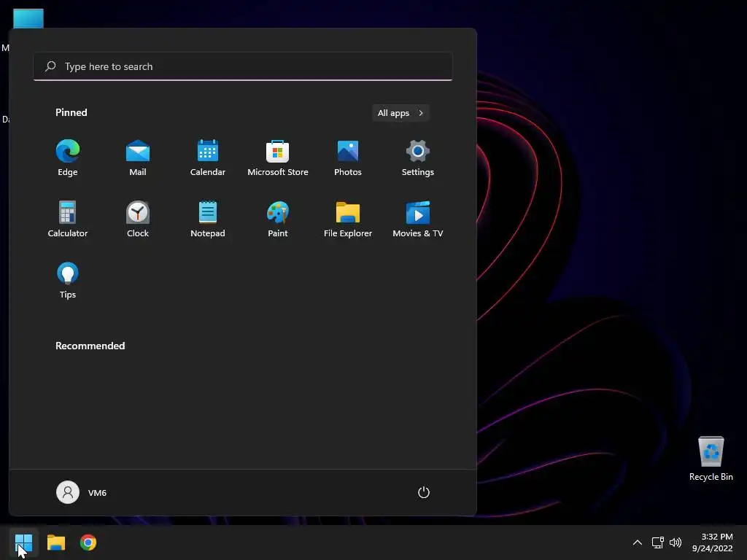This screenshot has height=560, width=747.
Task: Launch Google Chrome from the taskbar
Action: coord(88,542)
